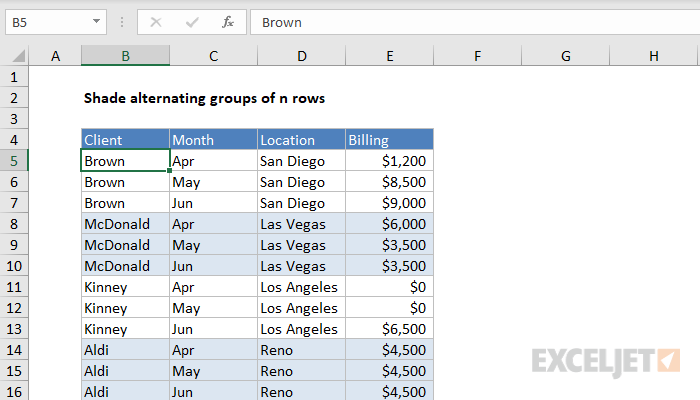The image size is (700, 400).
Task: Click the Billing header cell
Action: [x=390, y=140]
